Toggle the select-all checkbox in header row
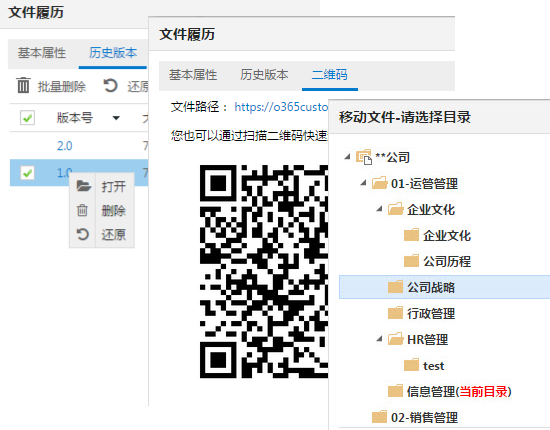 pos(27,118)
